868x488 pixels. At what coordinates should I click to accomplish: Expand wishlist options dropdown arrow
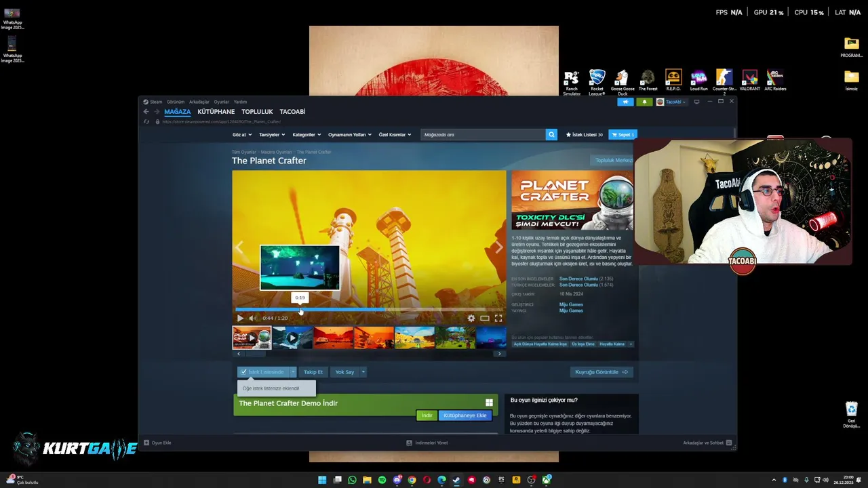(293, 371)
